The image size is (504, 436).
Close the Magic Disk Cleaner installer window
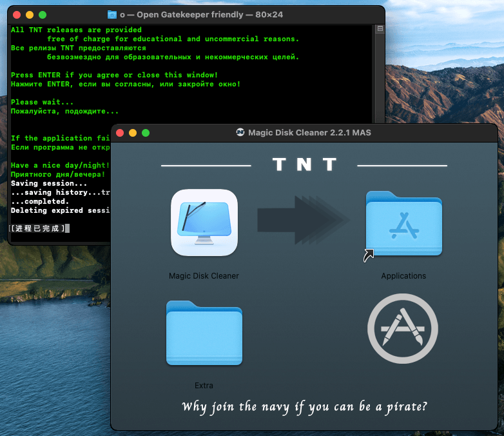point(120,133)
